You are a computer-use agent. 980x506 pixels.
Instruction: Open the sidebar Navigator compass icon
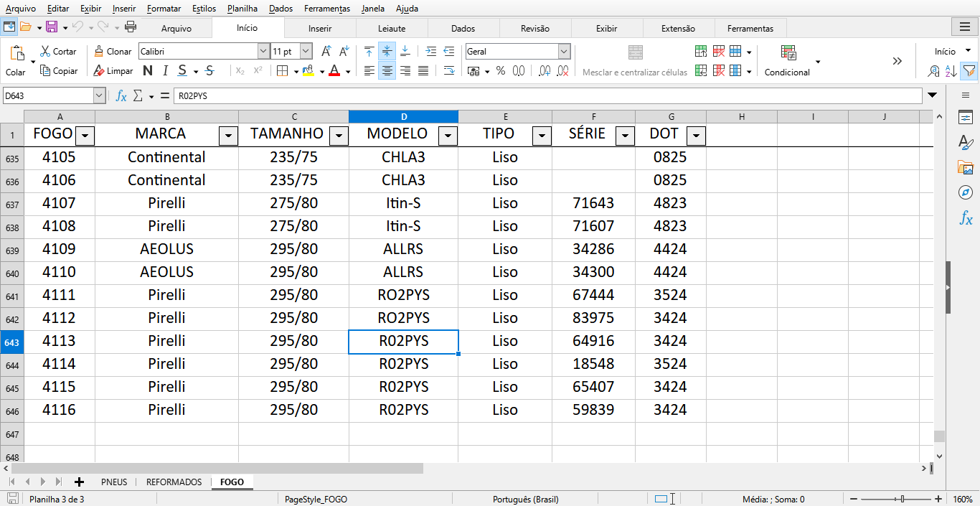pos(966,192)
